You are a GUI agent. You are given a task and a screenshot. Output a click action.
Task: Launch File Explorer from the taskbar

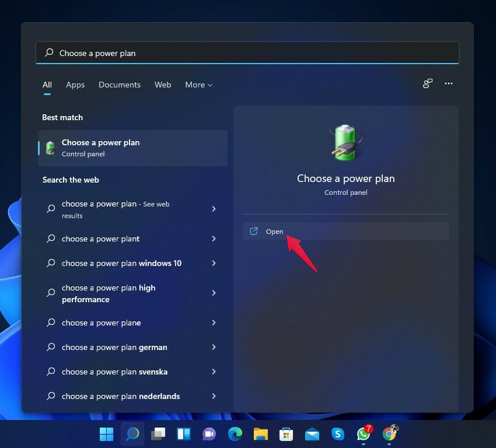[261, 434]
